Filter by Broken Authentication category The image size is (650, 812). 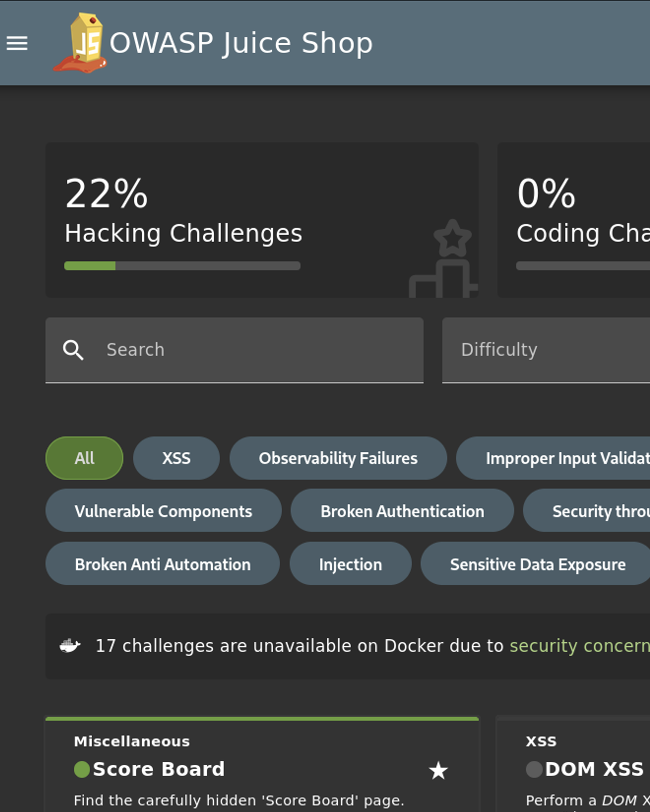click(x=402, y=511)
